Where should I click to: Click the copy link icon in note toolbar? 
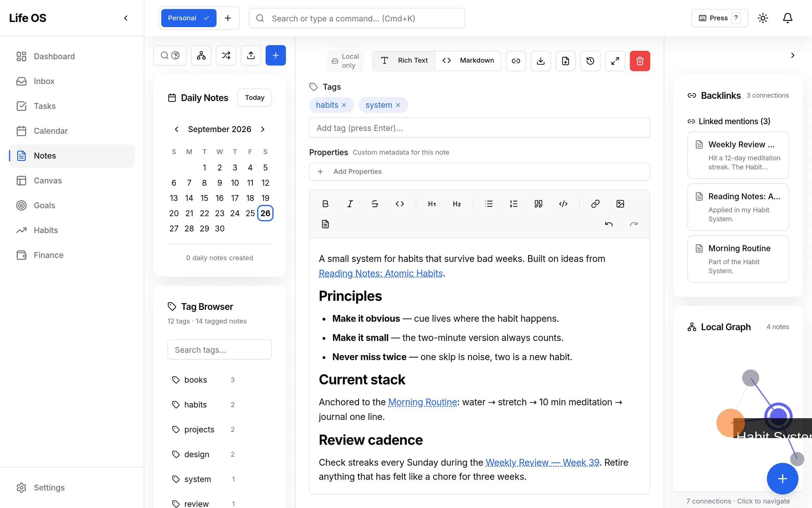[x=516, y=61]
